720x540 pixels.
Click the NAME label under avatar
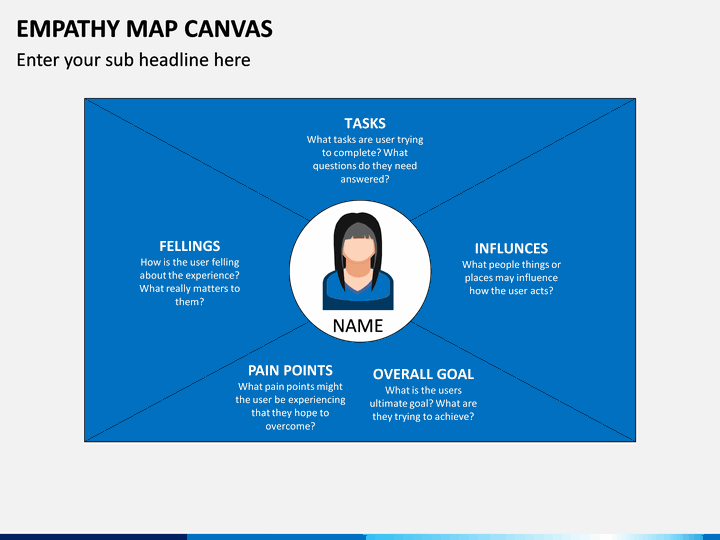tap(358, 326)
